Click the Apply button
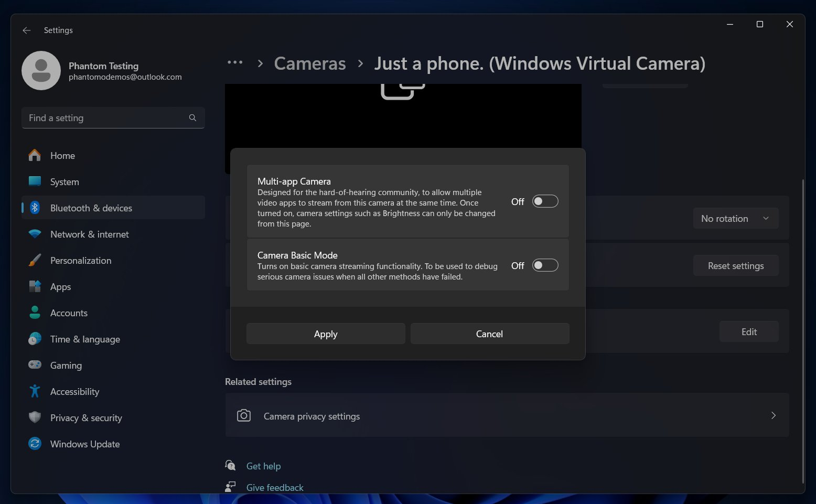 click(325, 334)
